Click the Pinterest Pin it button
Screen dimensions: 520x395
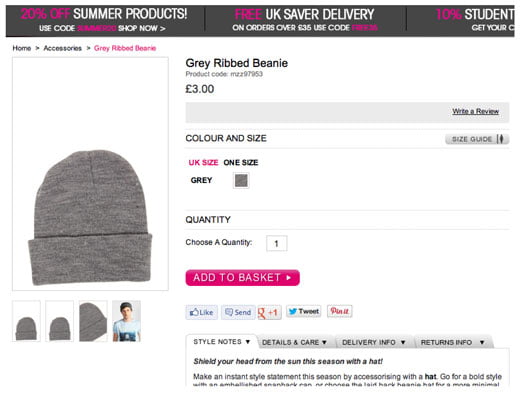point(339,311)
